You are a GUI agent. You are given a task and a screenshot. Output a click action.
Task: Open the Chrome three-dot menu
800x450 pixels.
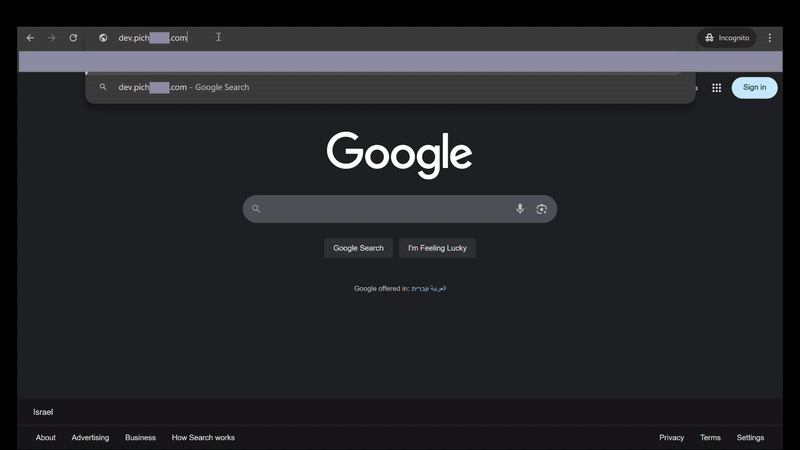pyautogui.click(x=769, y=38)
